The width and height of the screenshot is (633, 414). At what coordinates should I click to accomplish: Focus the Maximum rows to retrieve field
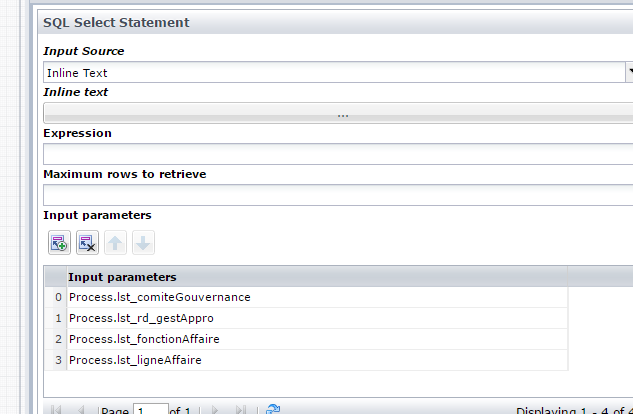click(x=338, y=195)
